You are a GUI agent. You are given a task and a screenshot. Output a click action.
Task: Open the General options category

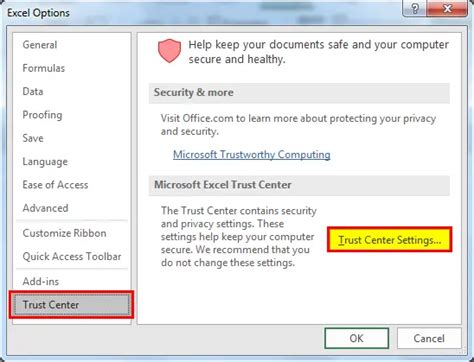(x=71, y=45)
